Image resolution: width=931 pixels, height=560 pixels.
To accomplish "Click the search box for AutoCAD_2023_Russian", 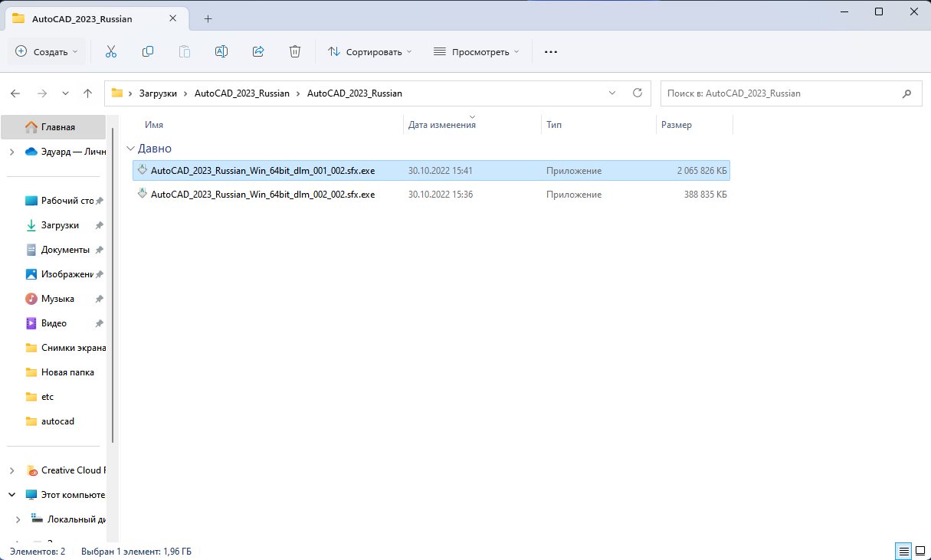I will point(778,93).
